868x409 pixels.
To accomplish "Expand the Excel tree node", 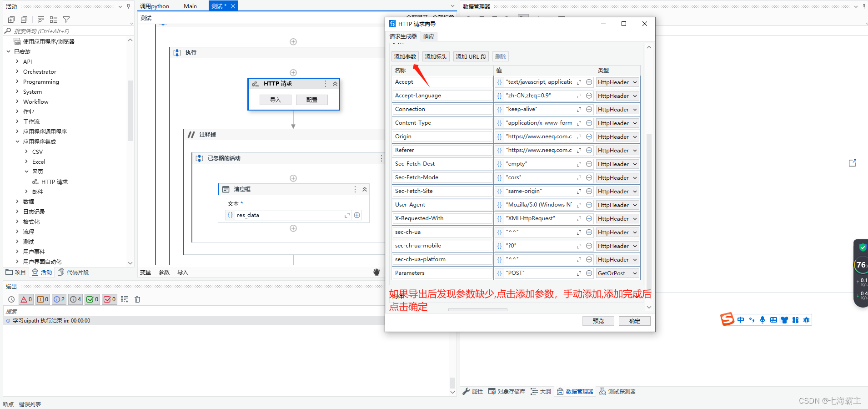I will [x=26, y=162].
